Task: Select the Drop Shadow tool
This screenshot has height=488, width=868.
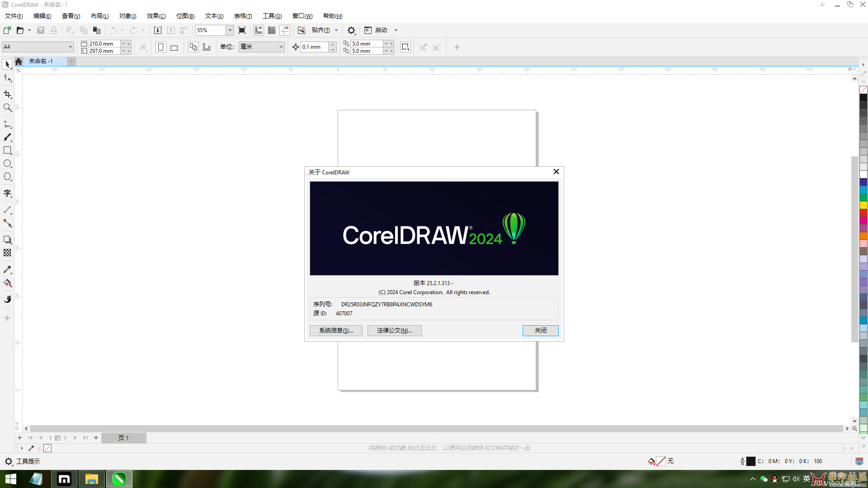Action: (7, 239)
